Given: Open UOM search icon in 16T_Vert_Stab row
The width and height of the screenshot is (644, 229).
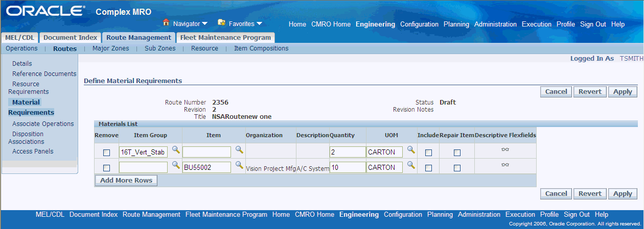Looking at the screenshot, I should 411,150.
